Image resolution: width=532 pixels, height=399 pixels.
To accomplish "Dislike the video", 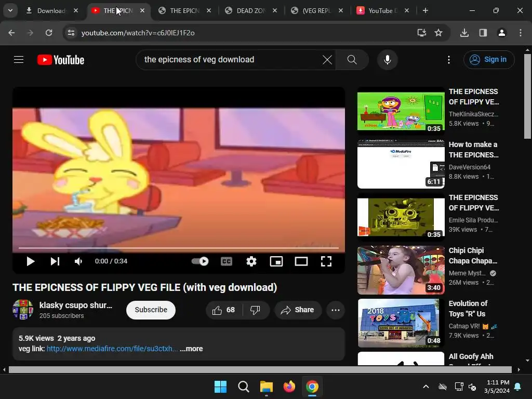I will pyautogui.click(x=255, y=310).
